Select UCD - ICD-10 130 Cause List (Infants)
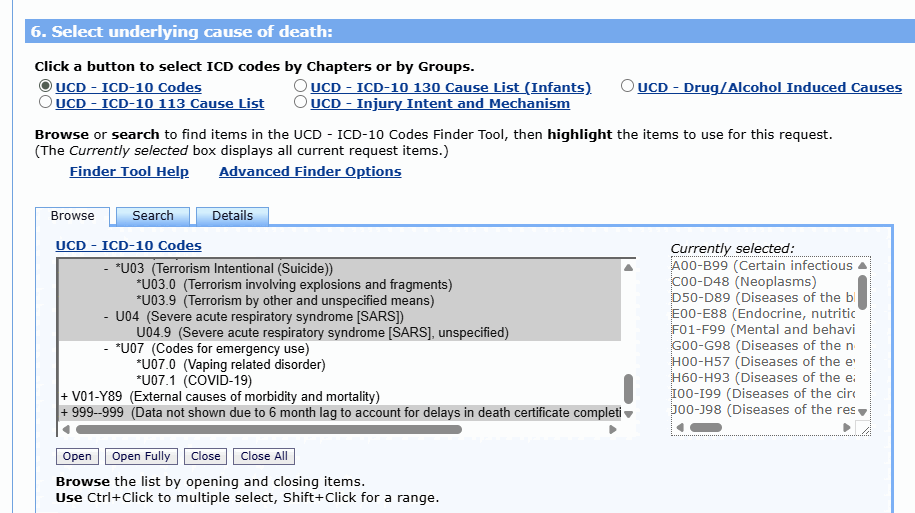The height and width of the screenshot is (513, 915). tap(300, 87)
